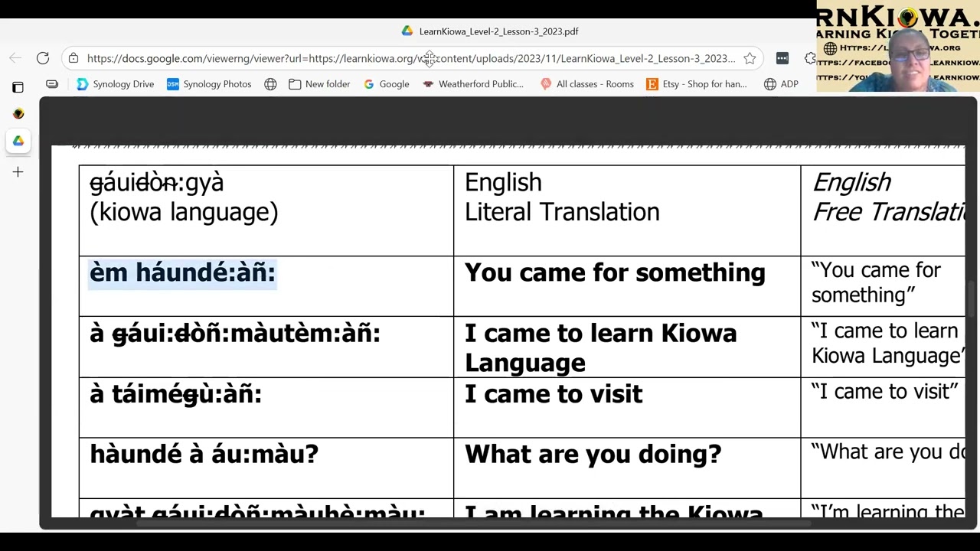Click the site info lock icon
The image size is (980, 551).
pyautogui.click(x=73, y=58)
